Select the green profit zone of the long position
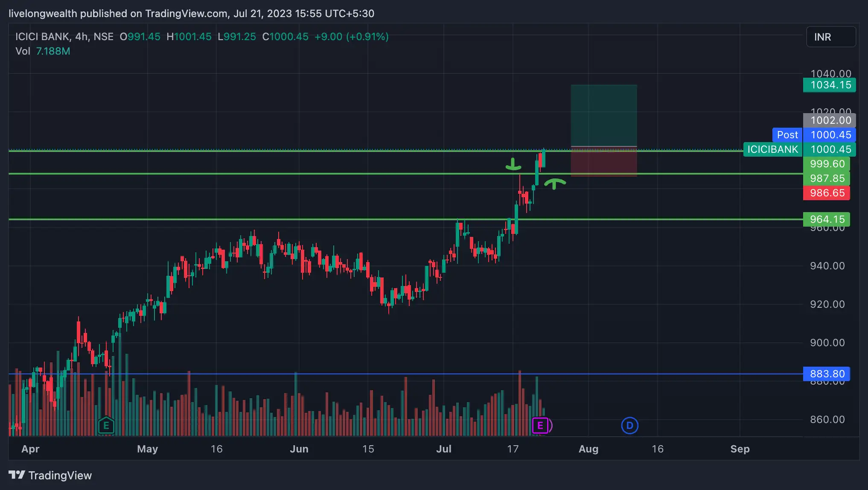Viewport: 868px width, 490px height. tap(604, 115)
